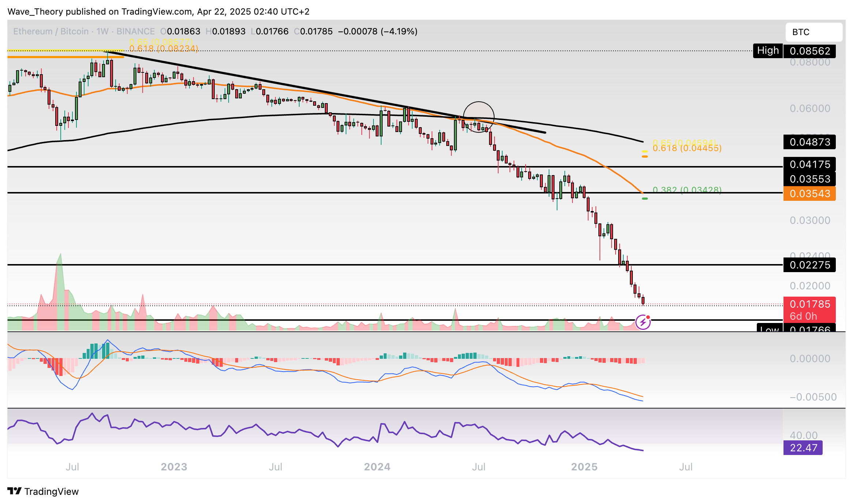Click the 2023 label on time axis
Image resolution: width=853 pixels, height=504 pixels.
click(x=174, y=467)
